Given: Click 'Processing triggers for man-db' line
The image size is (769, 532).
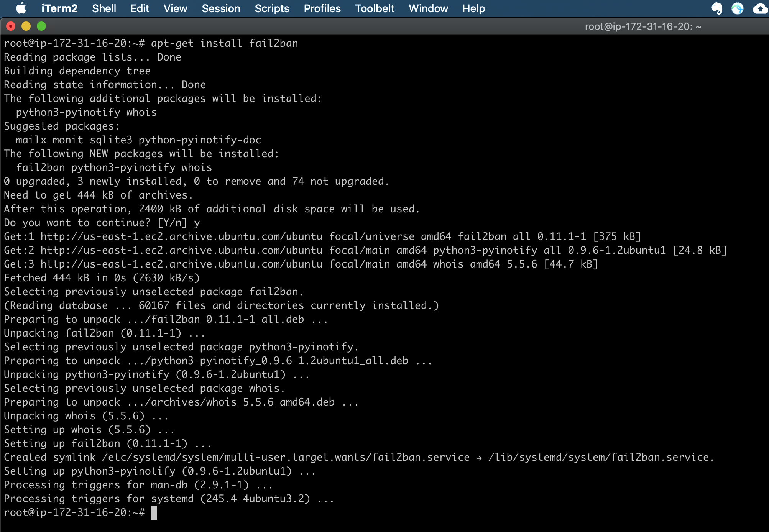Looking at the screenshot, I should (x=138, y=485).
